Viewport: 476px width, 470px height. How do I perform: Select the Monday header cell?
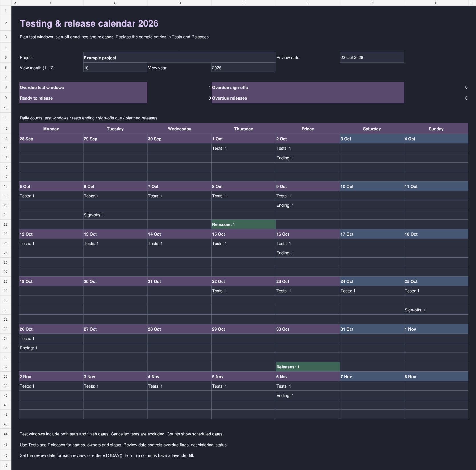point(51,129)
